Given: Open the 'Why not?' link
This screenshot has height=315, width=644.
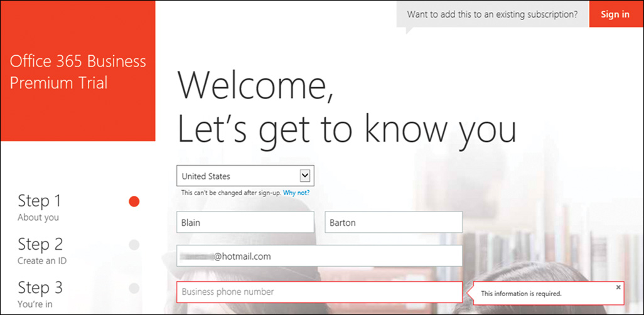Looking at the screenshot, I should point(296,193).
